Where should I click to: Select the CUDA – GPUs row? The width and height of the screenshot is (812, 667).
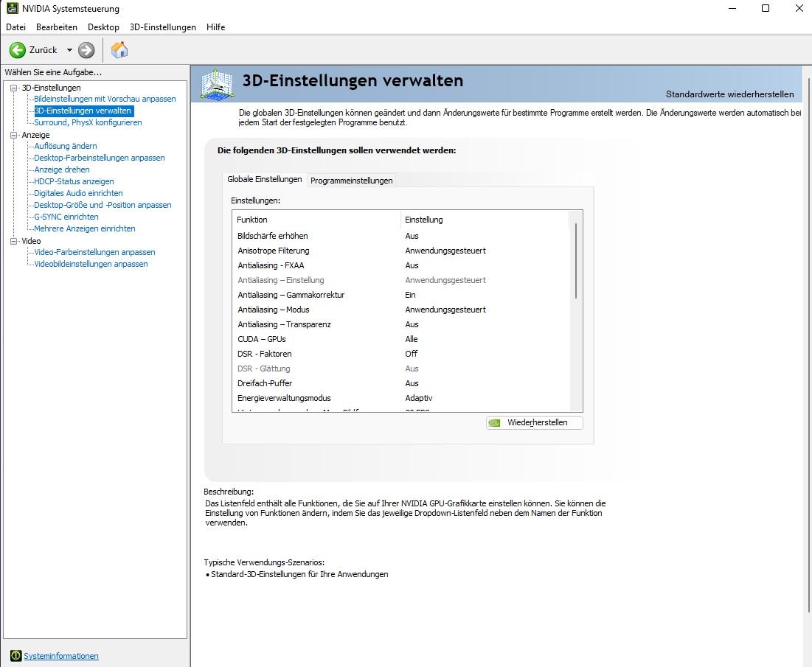401,339
